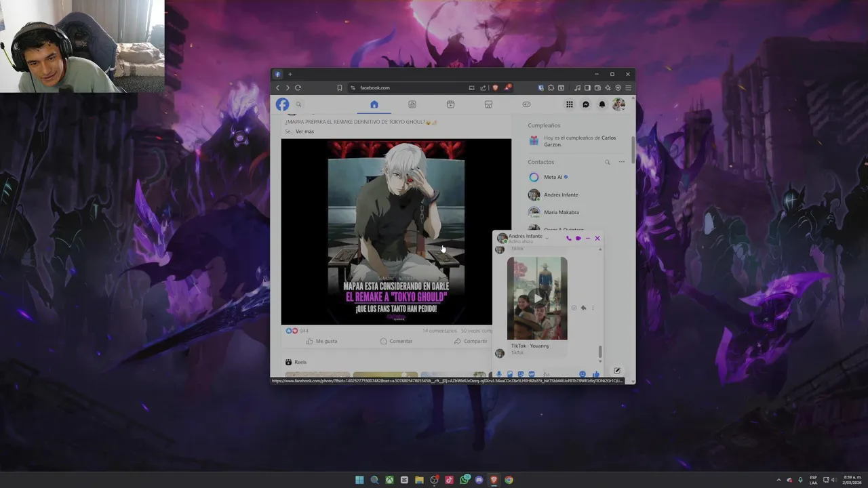The width and height of the screenshot is (868, 488).
Task: Start voice call in chat
Action: click(569, 239)
